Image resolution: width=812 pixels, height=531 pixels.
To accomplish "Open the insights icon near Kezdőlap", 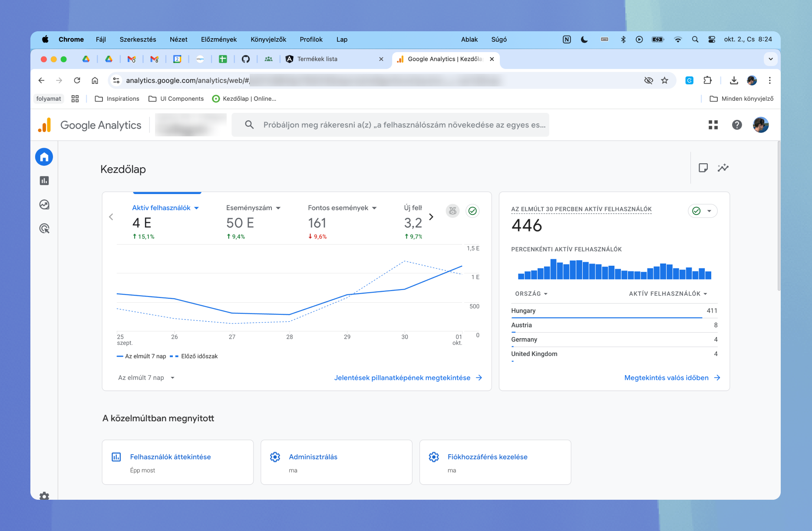I will (x=723, y=168).
